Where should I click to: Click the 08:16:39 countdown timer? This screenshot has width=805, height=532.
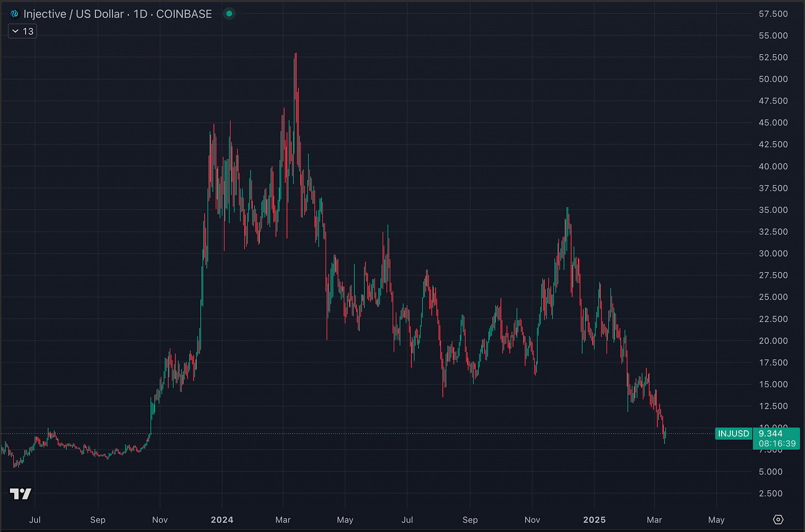pos(777,444)
